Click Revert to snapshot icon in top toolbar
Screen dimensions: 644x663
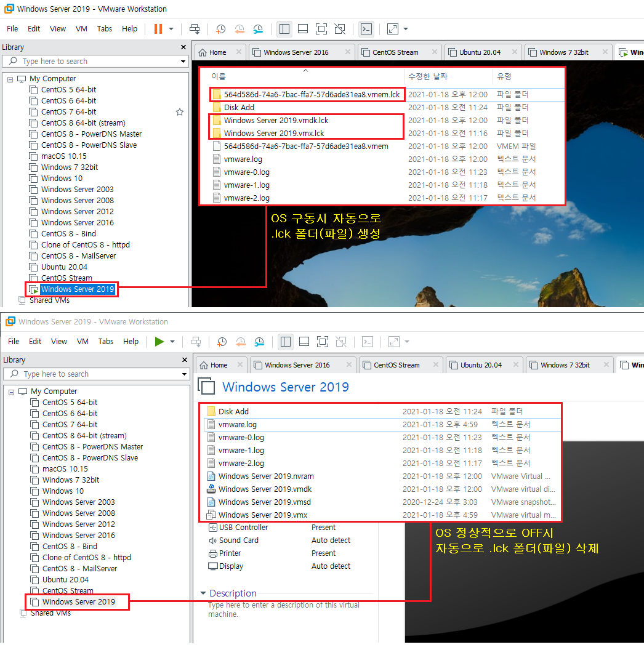[239, 29]
